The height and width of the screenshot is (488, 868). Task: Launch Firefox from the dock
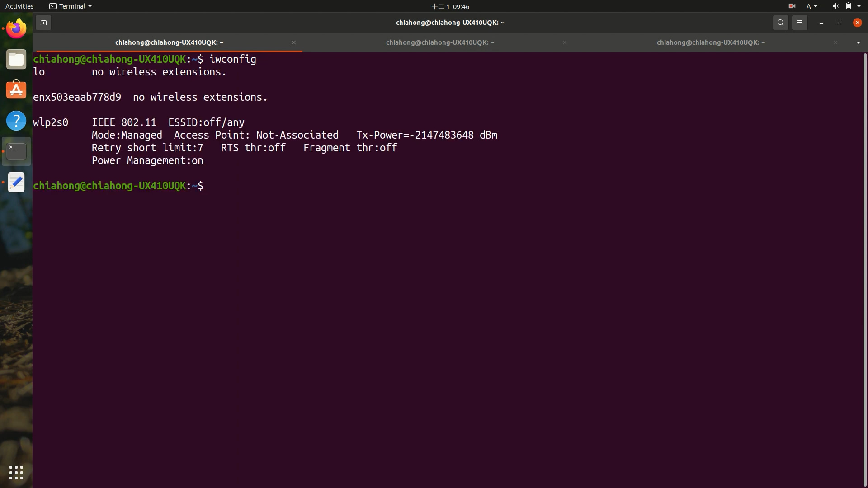coord(16,29)
